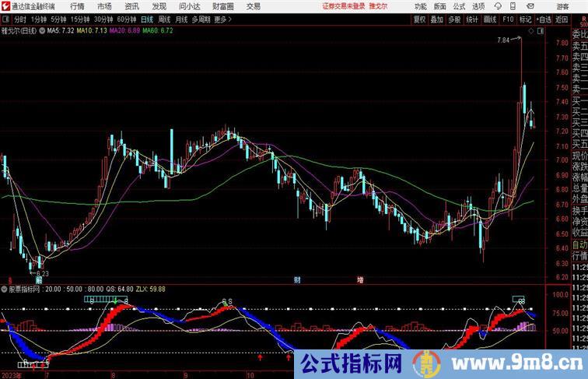588x379 pixels.
Task: Switch to the 周线 weekly tab
Action: tap(164, 19)
